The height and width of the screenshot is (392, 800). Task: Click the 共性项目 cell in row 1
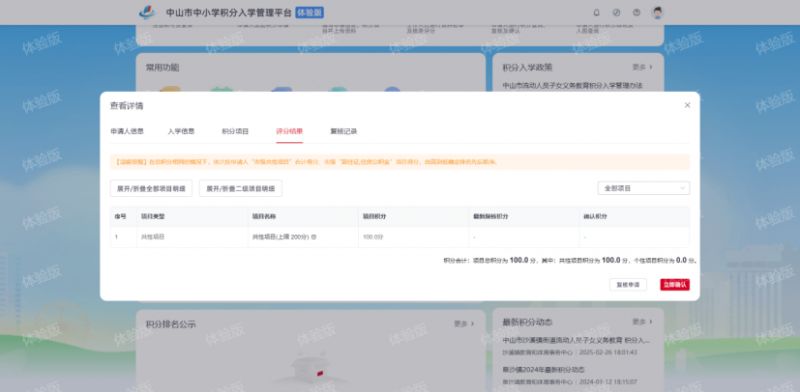coord(193,237)
